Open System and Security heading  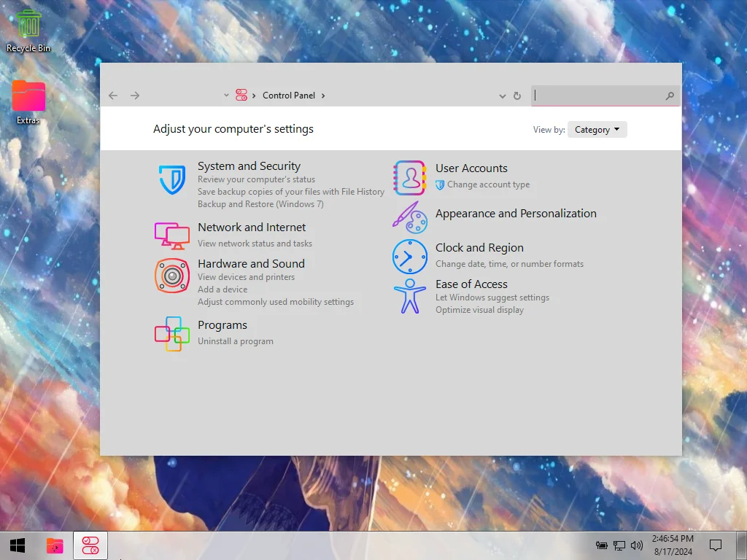pos(249,166)
